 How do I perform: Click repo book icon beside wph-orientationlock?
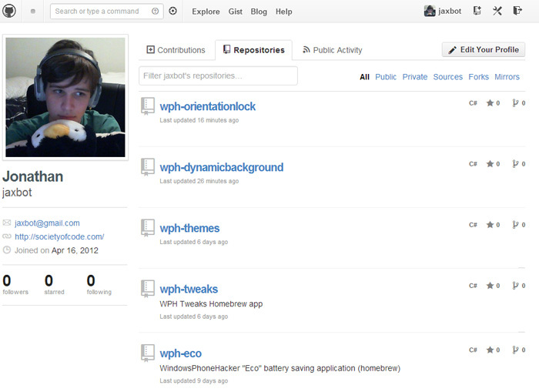(148, 106)
